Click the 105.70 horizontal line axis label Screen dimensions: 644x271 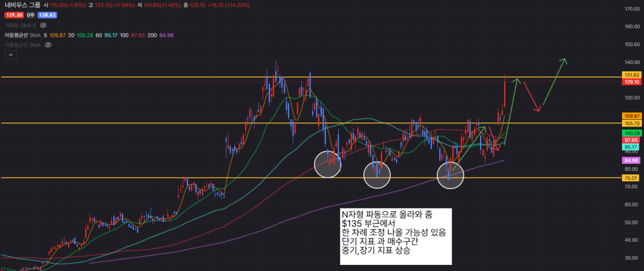click(632, 123)
